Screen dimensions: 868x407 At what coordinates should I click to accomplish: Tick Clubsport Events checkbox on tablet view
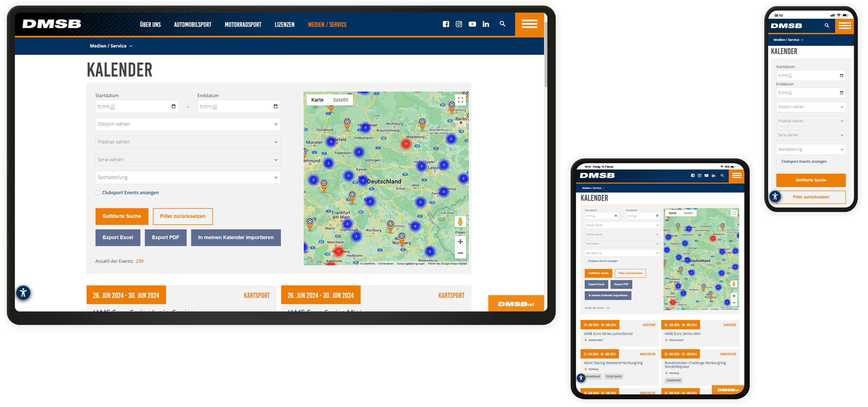point(586,261)
